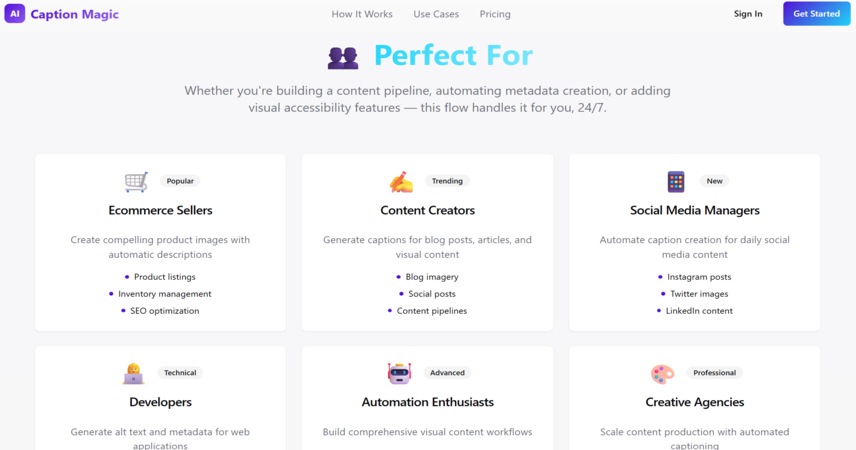Select the Professional badge on Creative Agencies card
Screen dimensions: 856x450
coord(715,372)
